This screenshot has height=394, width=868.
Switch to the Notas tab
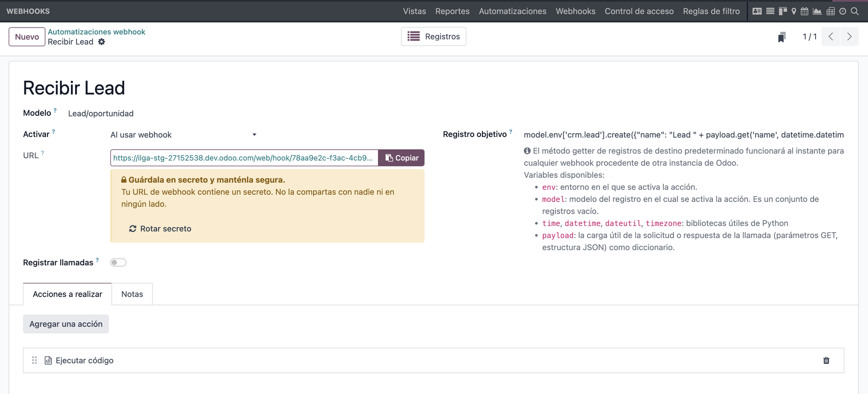point(132,294)
